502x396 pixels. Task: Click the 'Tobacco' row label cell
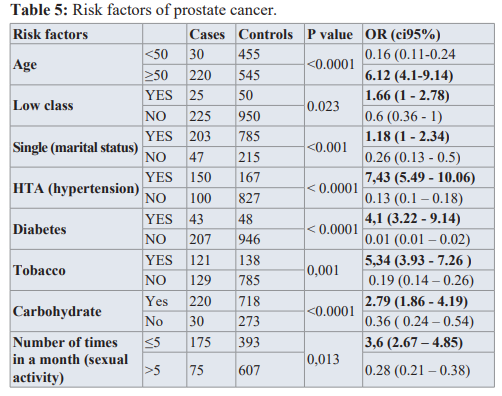(39, 270)
